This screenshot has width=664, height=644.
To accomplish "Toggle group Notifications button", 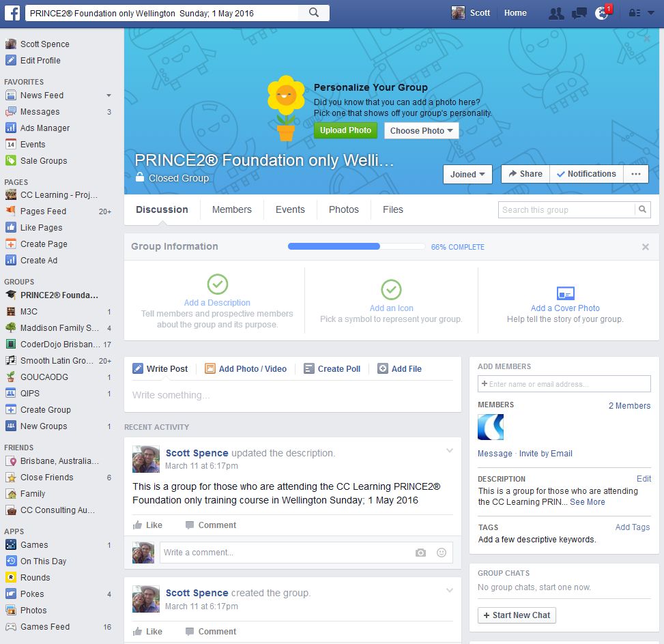I will click(586, 173).
